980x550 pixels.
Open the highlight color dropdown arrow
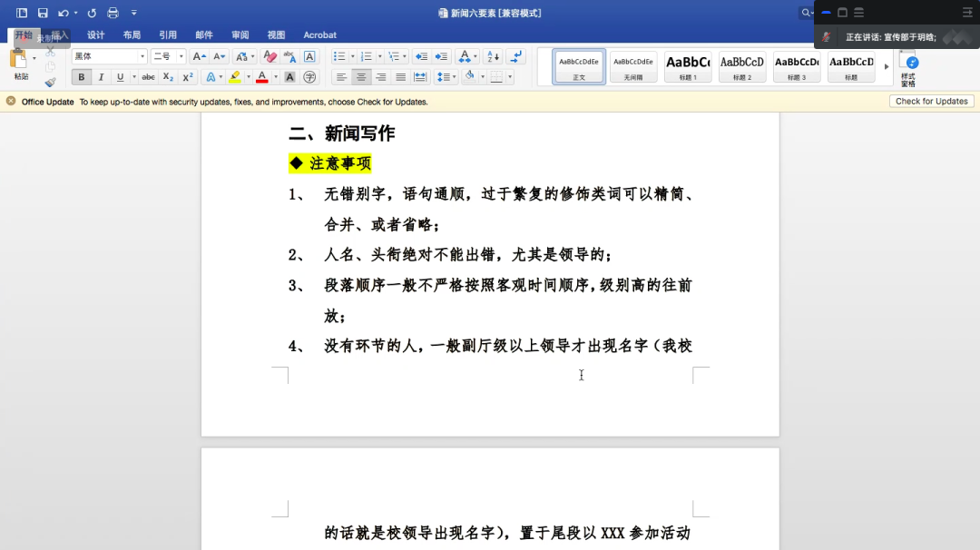coord(248,77)
